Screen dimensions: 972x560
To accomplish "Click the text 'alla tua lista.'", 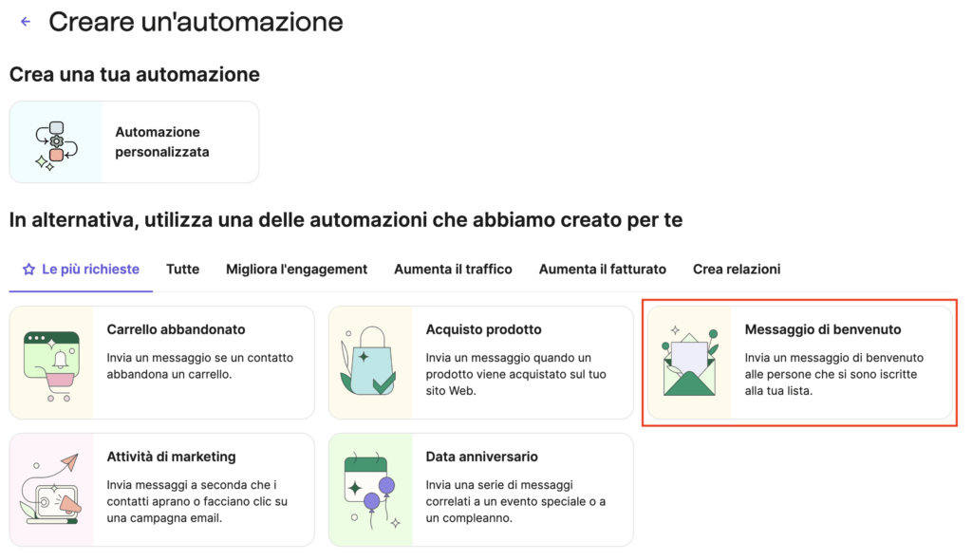I will point(778,391).
